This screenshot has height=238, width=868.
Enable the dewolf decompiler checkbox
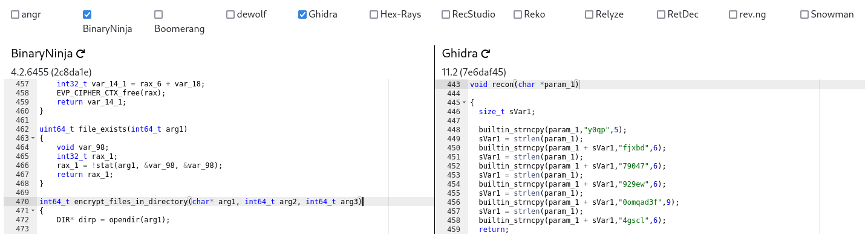coord(230,14)
